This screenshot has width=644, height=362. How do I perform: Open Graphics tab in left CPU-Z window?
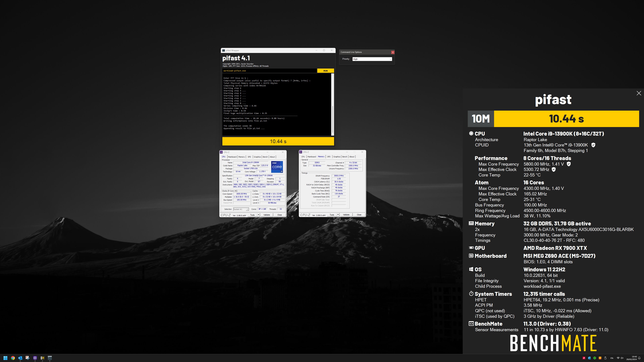257,157
